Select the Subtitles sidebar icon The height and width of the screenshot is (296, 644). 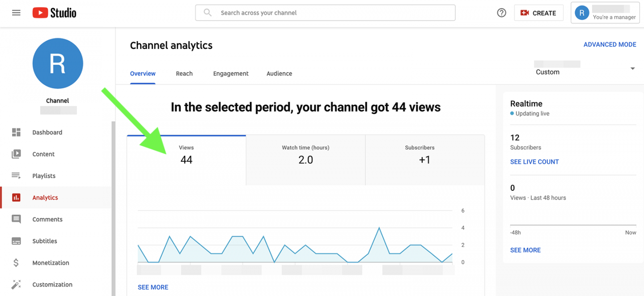pyautogui.click(x=16, y=241)
